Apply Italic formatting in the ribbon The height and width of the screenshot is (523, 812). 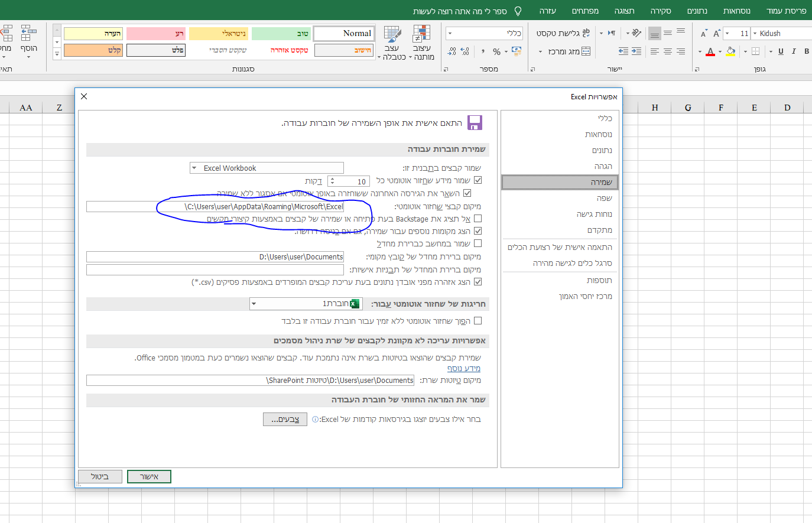794,51
